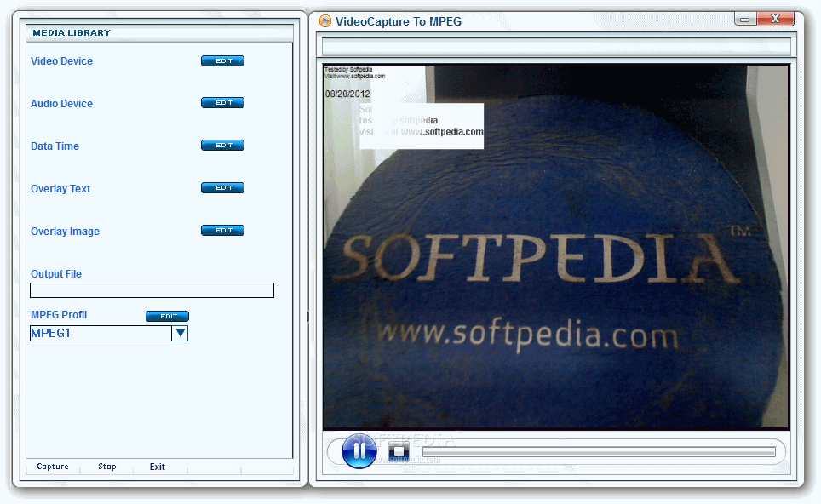The image size is (821, 504).
Task: Click the Output File label
Action: [x=56, y=274]
